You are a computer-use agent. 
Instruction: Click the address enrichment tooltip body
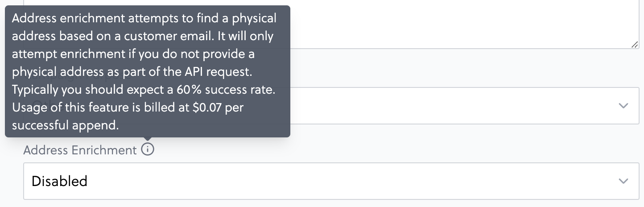tap(148, 71)
